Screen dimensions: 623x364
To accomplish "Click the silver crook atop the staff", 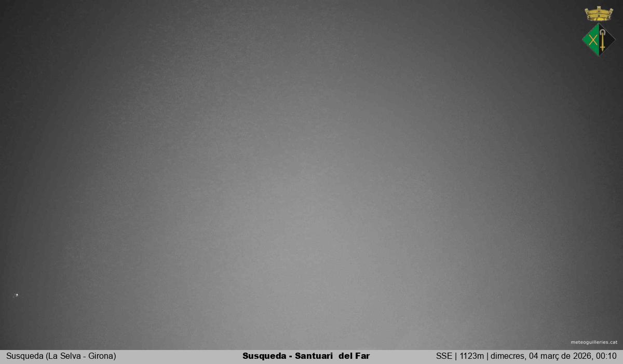I will pyautogui.click(x=602, y=32).
